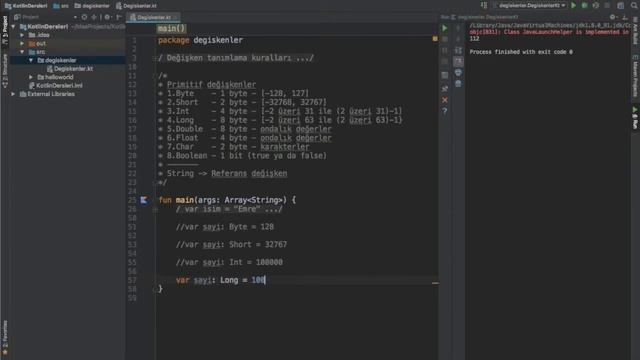This screenshot has height=360, width=640.
Task: Open the run configuration dropdown
Action: point(530,6)
